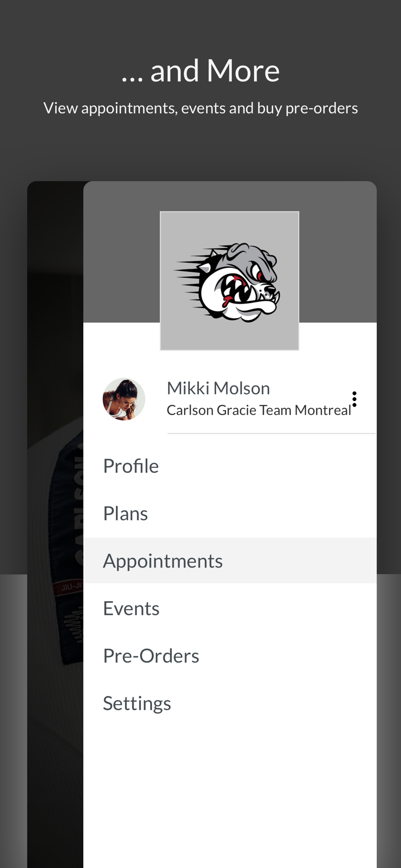This screenshot has height=868, width=401.
Task: Open Settings from the drawer
Action: (230, 704)
